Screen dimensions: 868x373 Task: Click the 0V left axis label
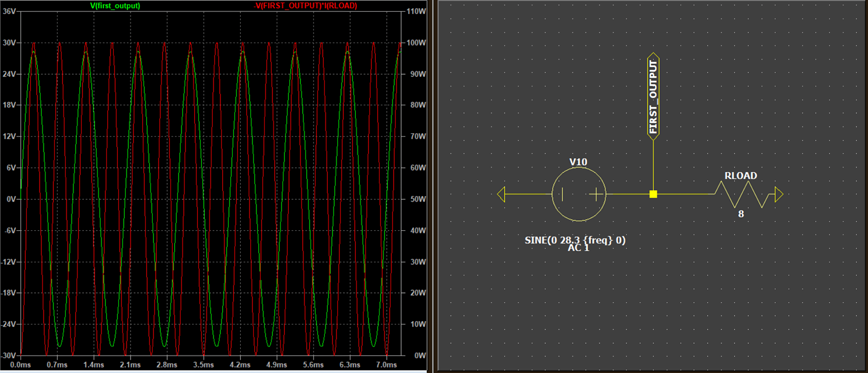11,199
